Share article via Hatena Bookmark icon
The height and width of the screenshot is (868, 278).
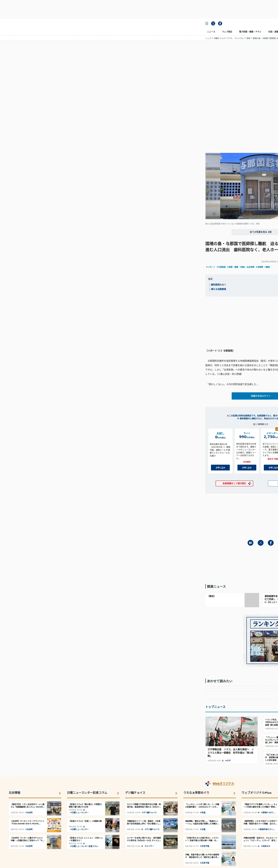click(250, 543)
